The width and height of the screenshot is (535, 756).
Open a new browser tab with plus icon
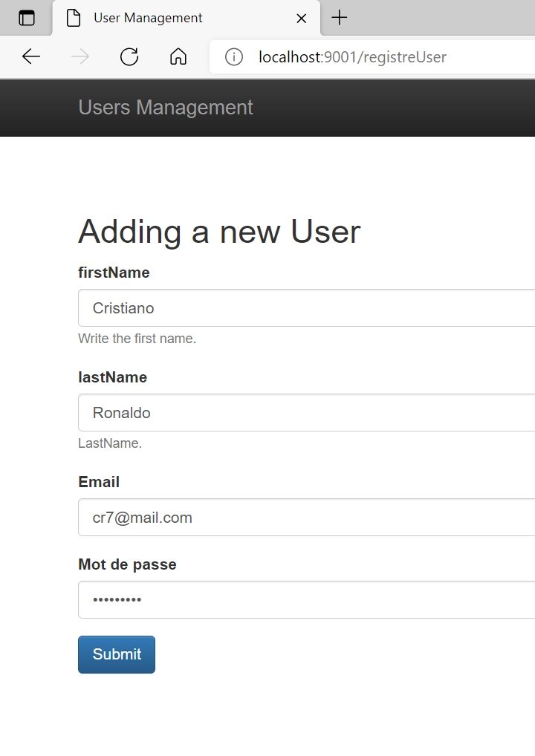[339, 17]
